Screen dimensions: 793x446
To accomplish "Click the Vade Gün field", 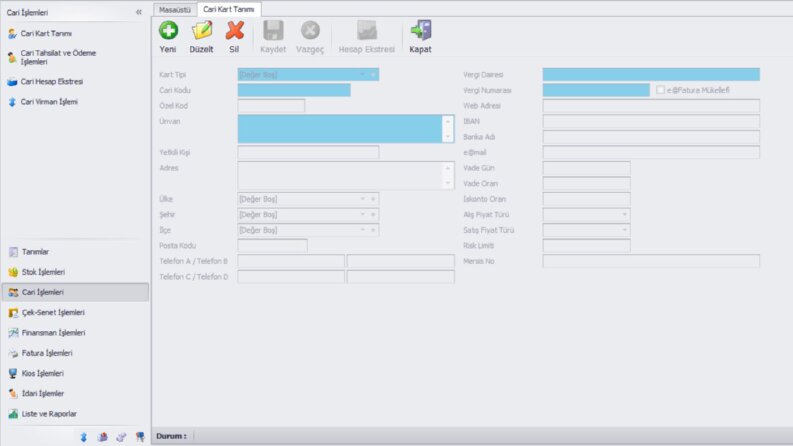I will [x=586, y=168].
